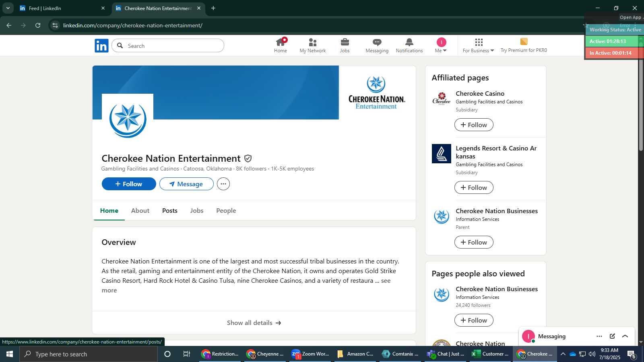Open Cherokee Nation Businesses parent page
644x362 pixels.
coord(497,211)
